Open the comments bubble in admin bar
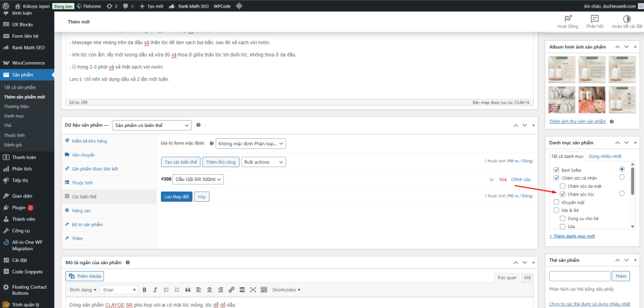The image size is (644, 308). 127,6
